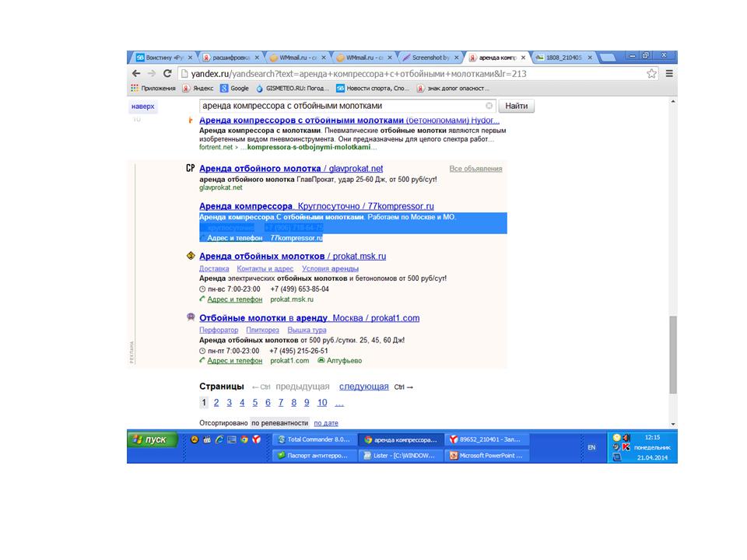This screenshot has width=747, height=560.
Task: Click the Kaspersky tray icon
Action: [626, 447]
